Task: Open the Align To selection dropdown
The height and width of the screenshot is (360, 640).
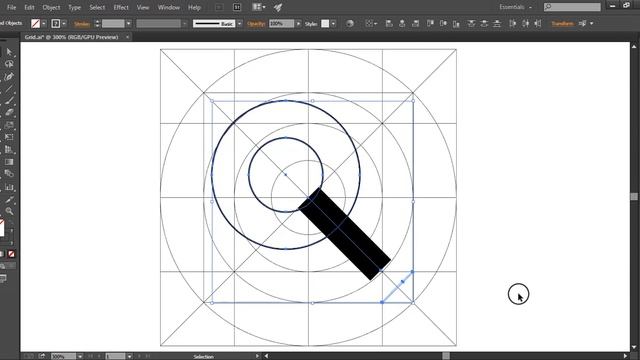Action: (371, 24)
